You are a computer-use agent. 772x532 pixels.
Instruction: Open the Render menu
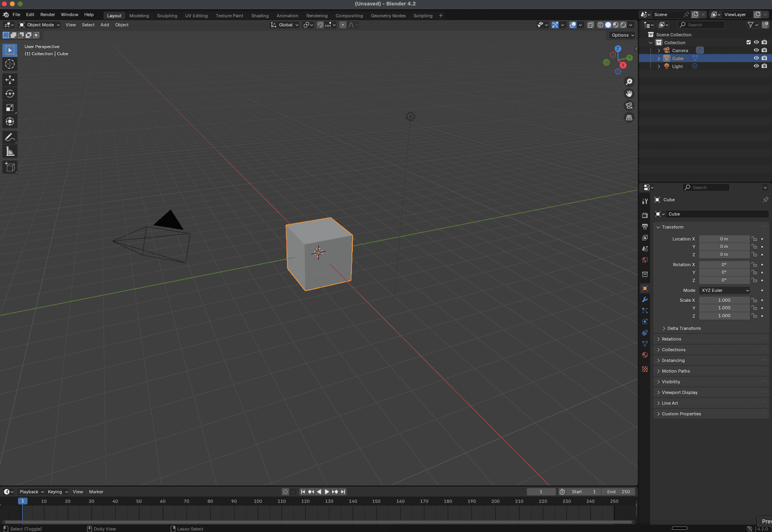(47, 14)
